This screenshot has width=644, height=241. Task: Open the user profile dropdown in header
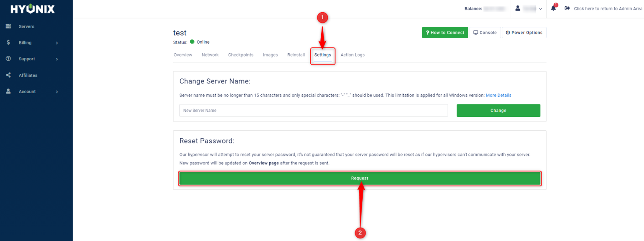tap(528, 8)
